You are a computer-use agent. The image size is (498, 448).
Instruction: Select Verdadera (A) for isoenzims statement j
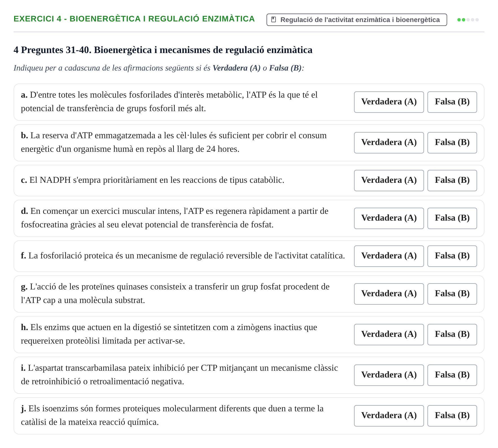389,416
